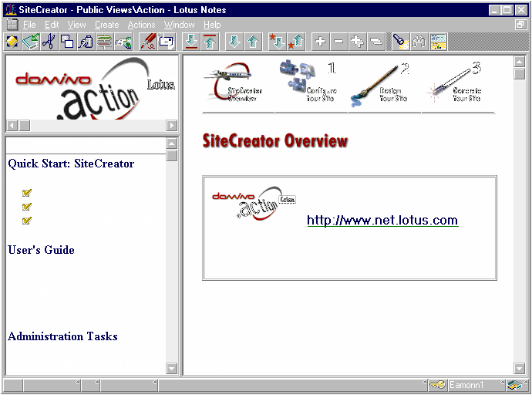Click the Paste clipboard icon
This screenshot has height=395, width=532.
pyautogui.click(x=86, y=42)
